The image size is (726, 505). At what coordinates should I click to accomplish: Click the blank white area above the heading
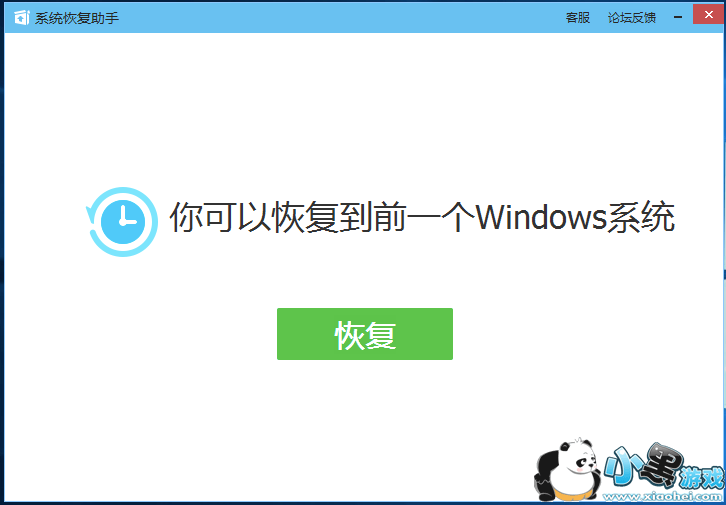point(363,111)
